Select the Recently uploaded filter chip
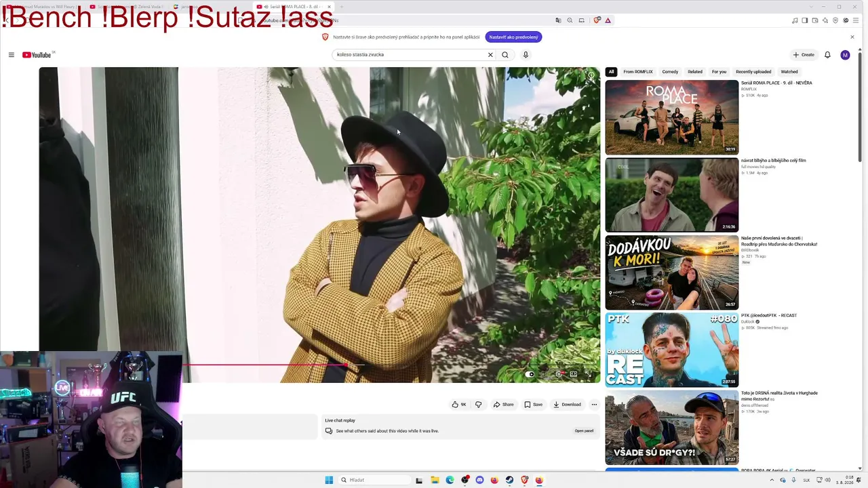The image size is (868, 488). pyautogui.click(x=753, y=72)
